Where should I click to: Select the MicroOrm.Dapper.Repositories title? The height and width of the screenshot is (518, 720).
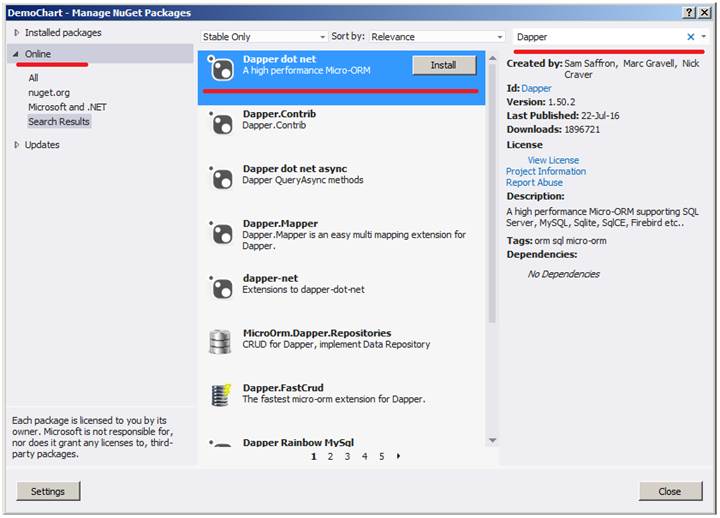click(317, 333)
